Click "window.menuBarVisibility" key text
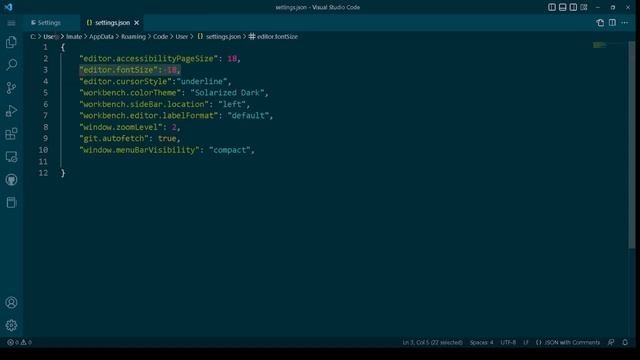 point(140,150)
